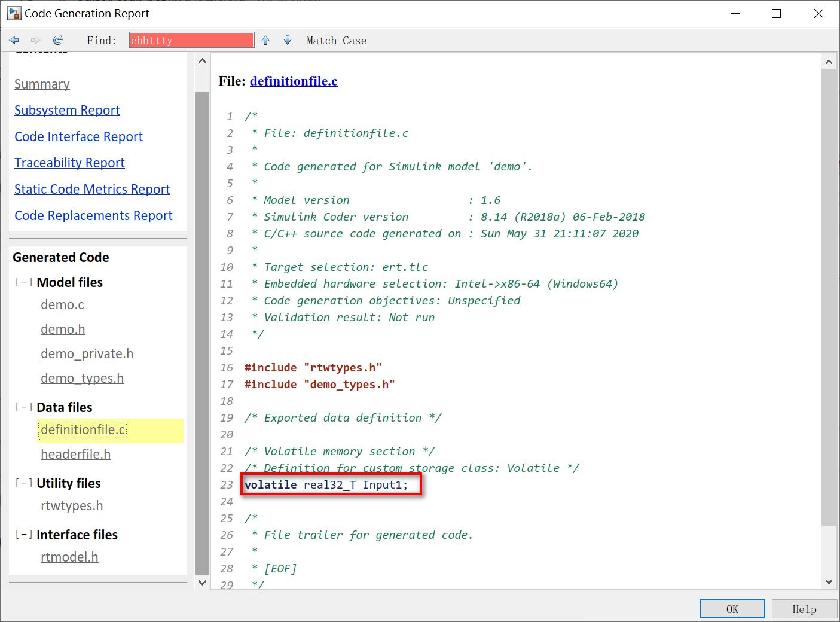
Task: Collapse the Data files group
Action: (x=24, y=407)
